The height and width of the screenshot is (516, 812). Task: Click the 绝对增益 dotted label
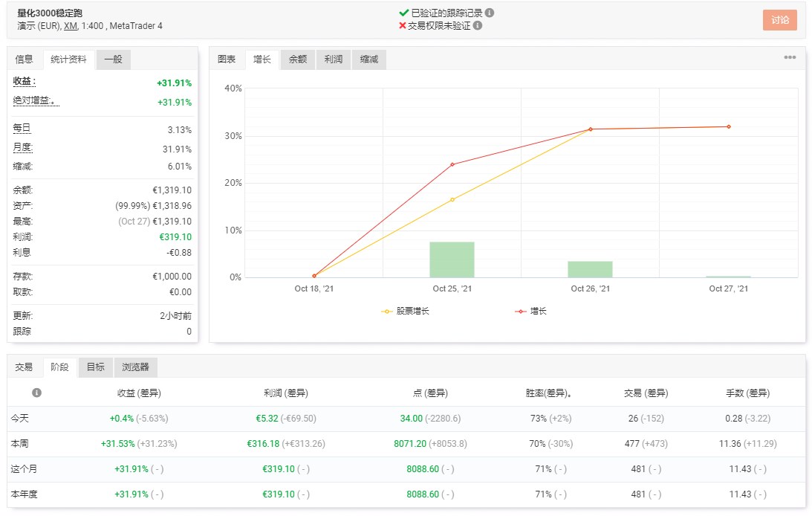(35, 101)
